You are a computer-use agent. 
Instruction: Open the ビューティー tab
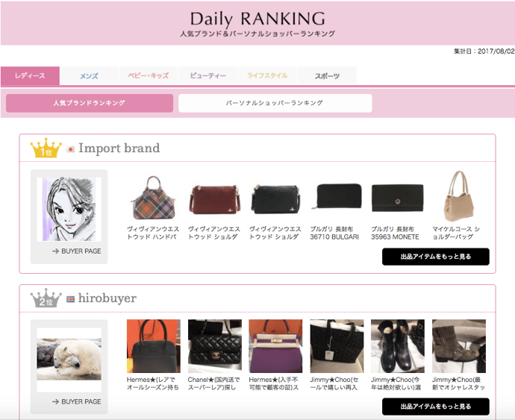click(207, 76)
